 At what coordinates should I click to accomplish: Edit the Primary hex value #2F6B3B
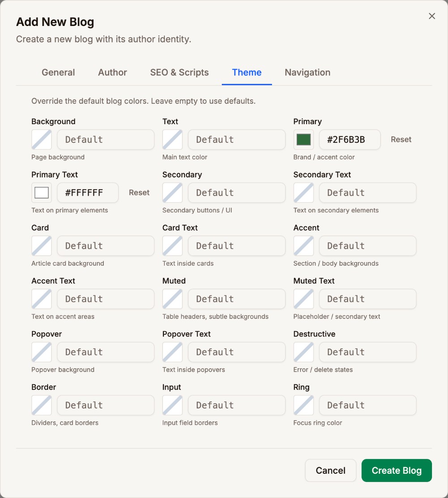click(350, 139)
